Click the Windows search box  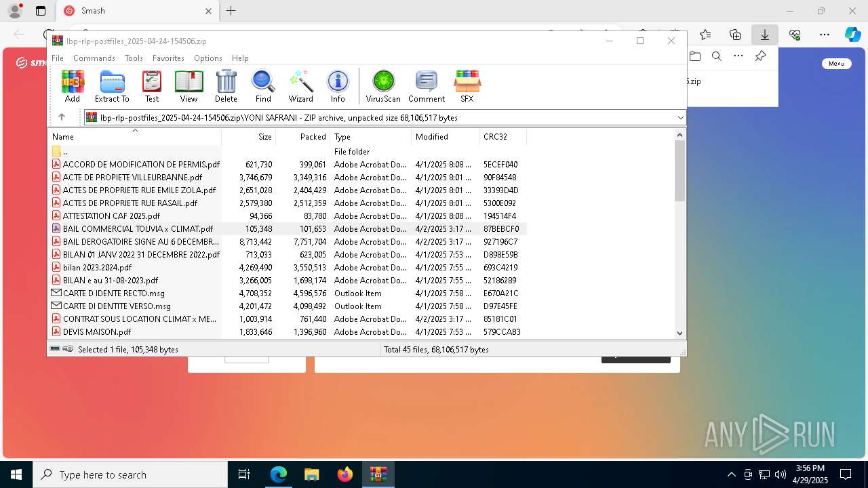click(x=130, y=474)
